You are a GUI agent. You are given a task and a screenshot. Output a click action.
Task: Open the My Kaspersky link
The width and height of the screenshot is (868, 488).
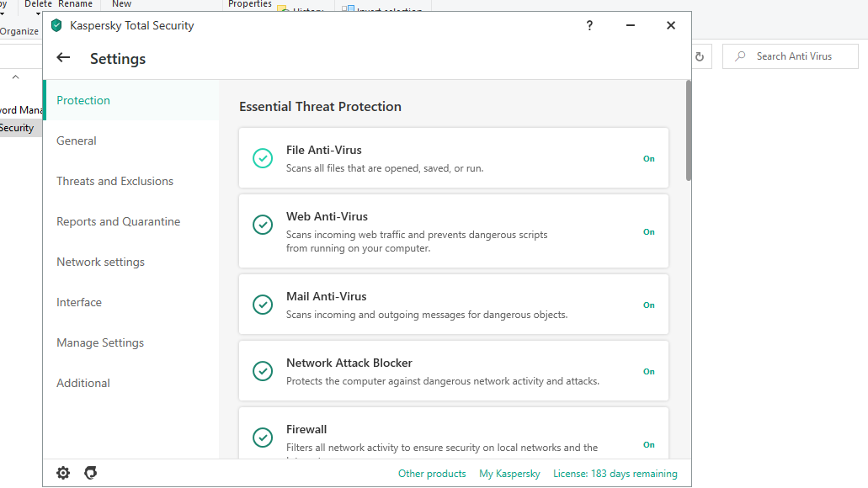(x=509, y=474)
